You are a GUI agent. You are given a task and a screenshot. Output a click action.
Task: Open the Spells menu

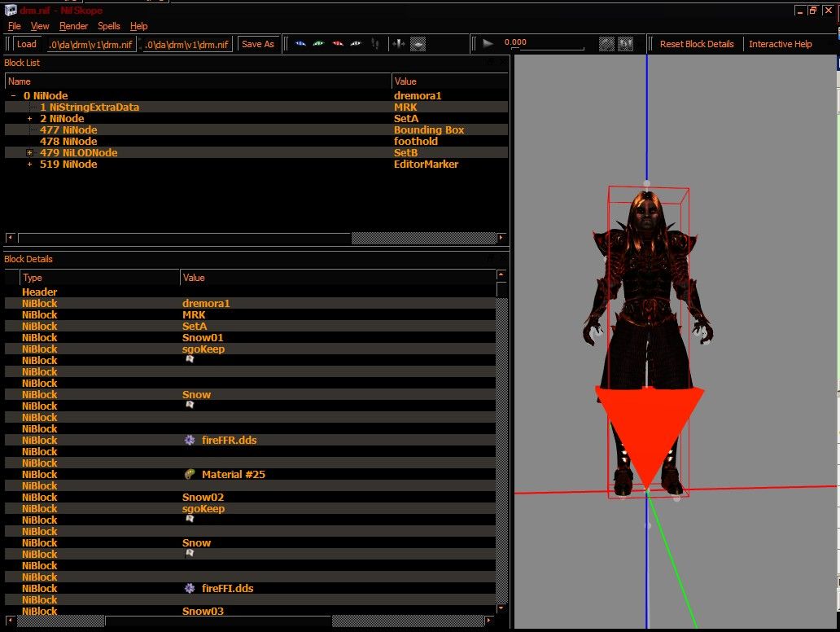[109, 26]
